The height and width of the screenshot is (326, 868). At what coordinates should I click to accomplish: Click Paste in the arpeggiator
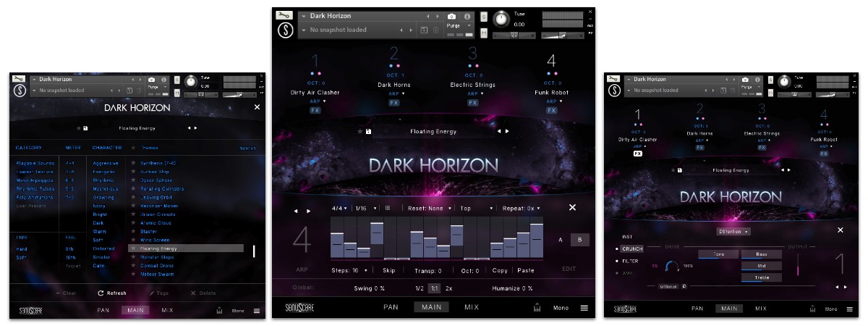527,270
